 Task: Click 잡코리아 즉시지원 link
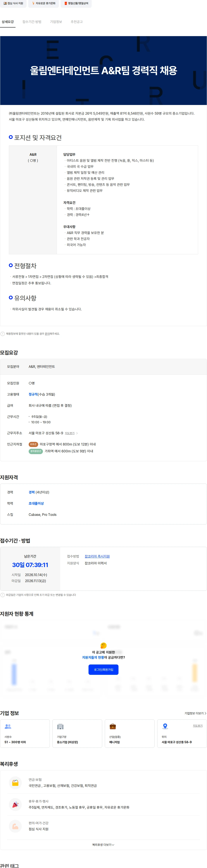click(x=97, y=556)
